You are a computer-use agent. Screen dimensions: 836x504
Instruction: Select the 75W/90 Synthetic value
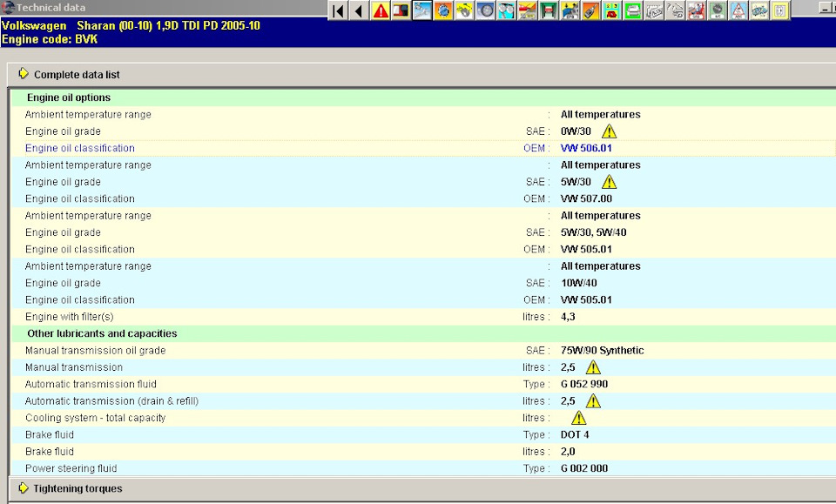click(602, 351)
